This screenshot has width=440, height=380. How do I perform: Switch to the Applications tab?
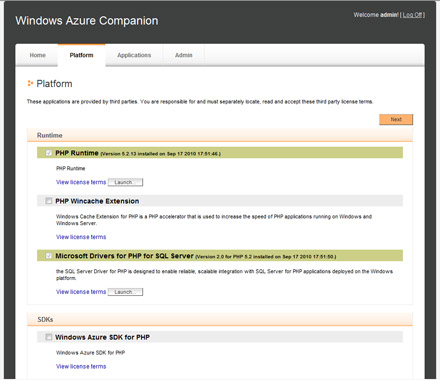pos(134,55)
